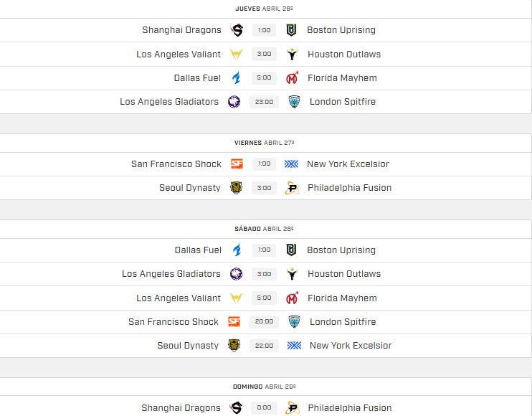Click Boston Uprising logo in the Dallas Fuel match
Screen dimensions: 532x416
(291, 250)
